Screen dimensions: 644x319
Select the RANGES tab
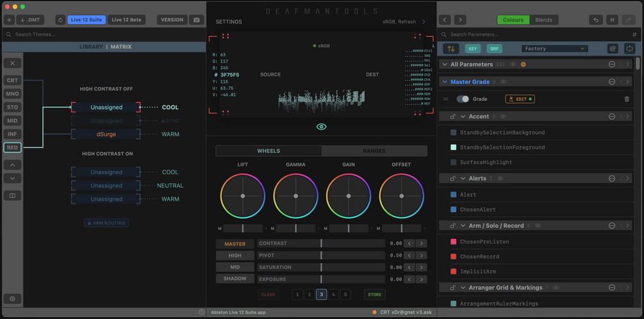pos(374,151)
